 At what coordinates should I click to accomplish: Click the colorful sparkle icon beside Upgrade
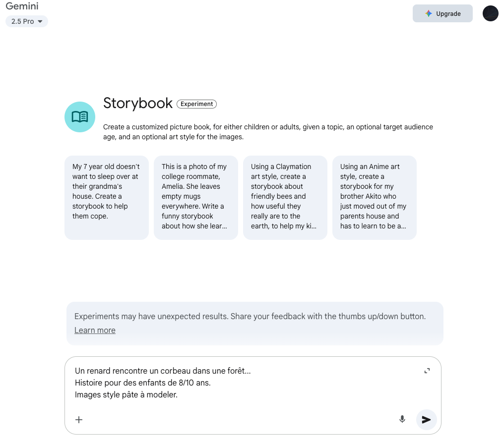coord(429,14)
